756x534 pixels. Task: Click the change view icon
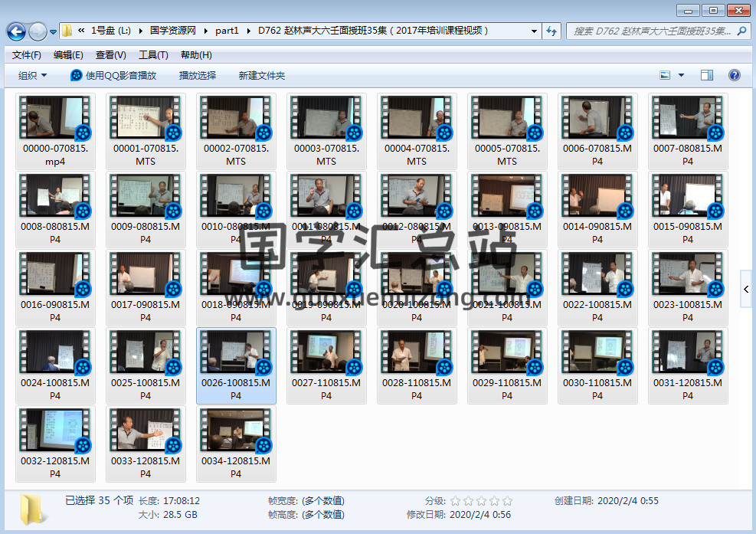pyautogui.click(x=665, y=75)
